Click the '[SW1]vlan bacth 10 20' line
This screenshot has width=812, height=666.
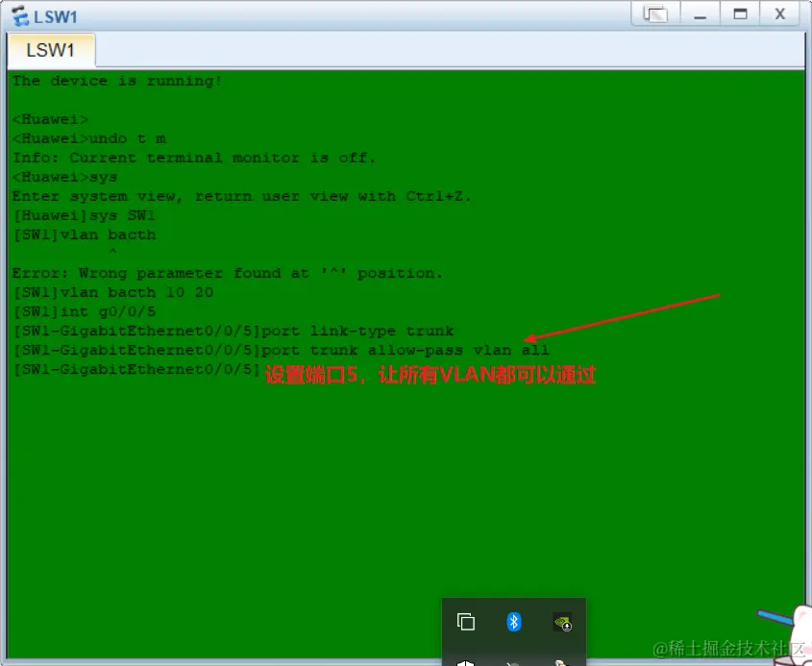[x=112, y=292]
